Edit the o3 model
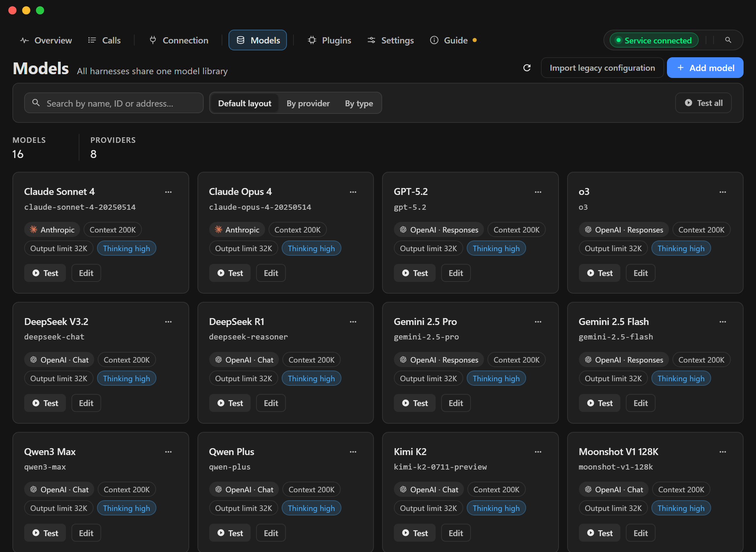Viewport: 756px width, 552px height. (640, 273)
